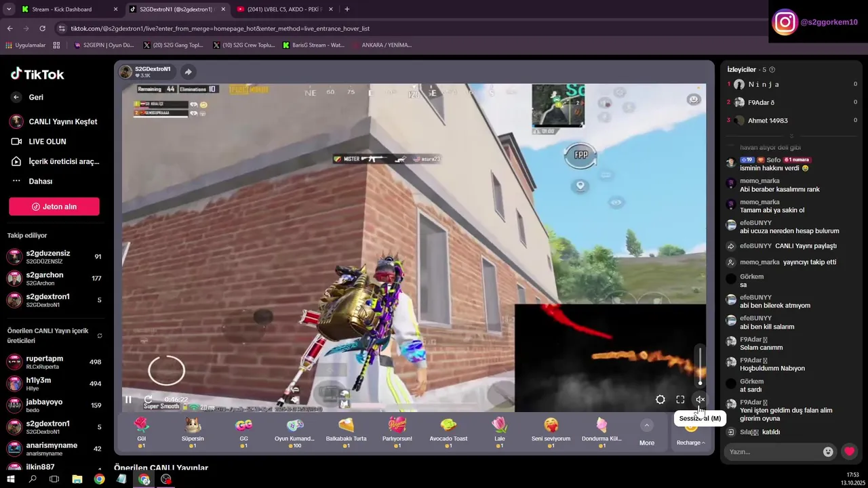This screenshot has height=488, width=868.
Task: Adjust the vertical volume slider
Action: point(701,367)
